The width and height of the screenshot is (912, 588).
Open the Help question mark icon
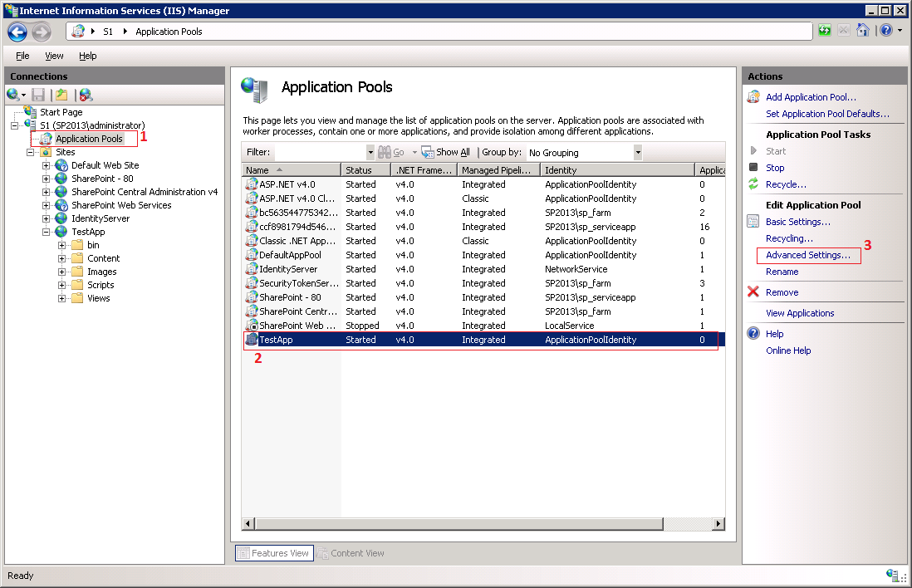887,30
